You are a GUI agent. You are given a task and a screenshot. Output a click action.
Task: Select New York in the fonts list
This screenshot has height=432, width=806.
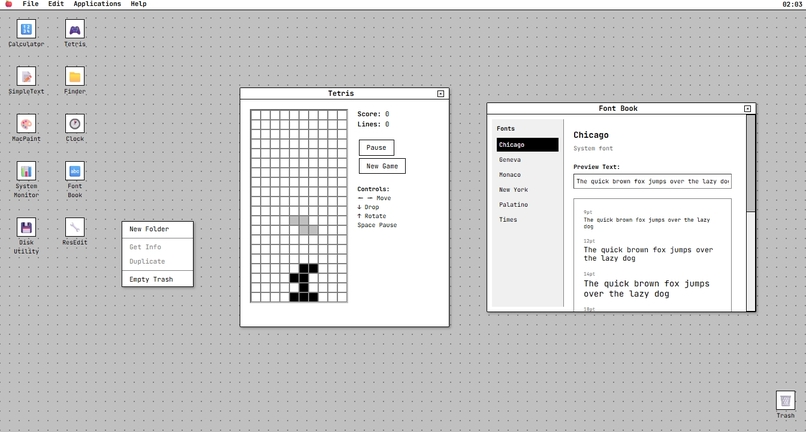coord(527,190)
